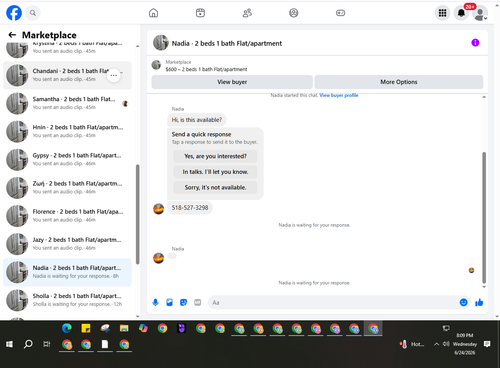This screenshot has height=368, width=500.
Task: Click the View buyer button
Action: [232, 82]
